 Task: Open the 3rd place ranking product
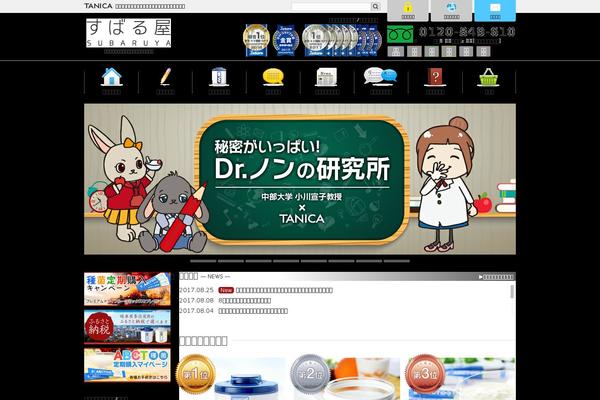(x=460, y=377)
